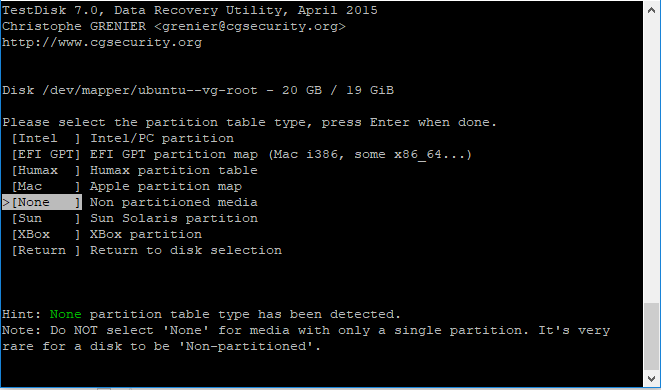
Task: Click the 'XBox partition' description text
Action: (x=146, y=234)
